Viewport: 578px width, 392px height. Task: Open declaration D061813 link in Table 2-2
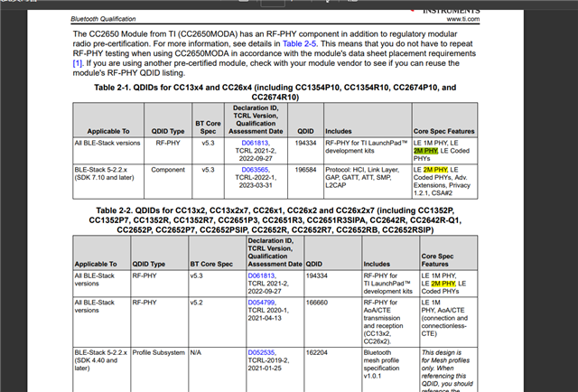coord(261,275)
